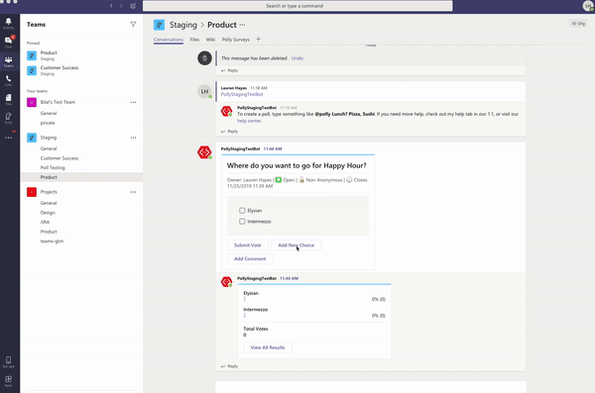595x393 pixels.
Task: Switch to the Files tab
Action: coord(195,39)
